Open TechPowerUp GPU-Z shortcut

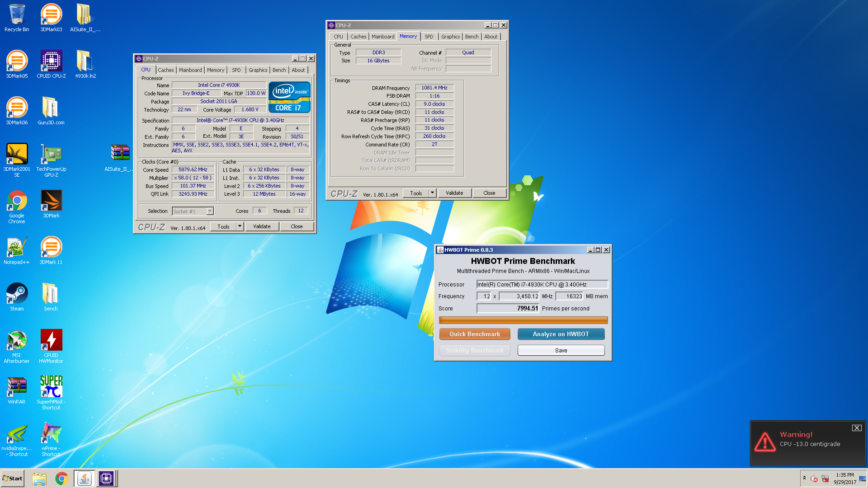tap(51, 160)
